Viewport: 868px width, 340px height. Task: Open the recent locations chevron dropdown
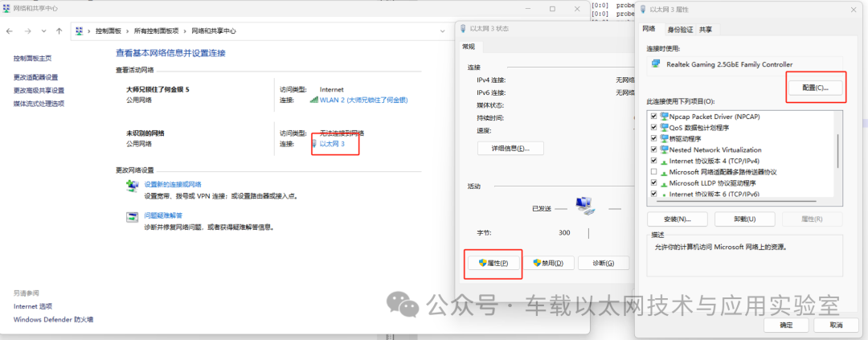[43, 31]
